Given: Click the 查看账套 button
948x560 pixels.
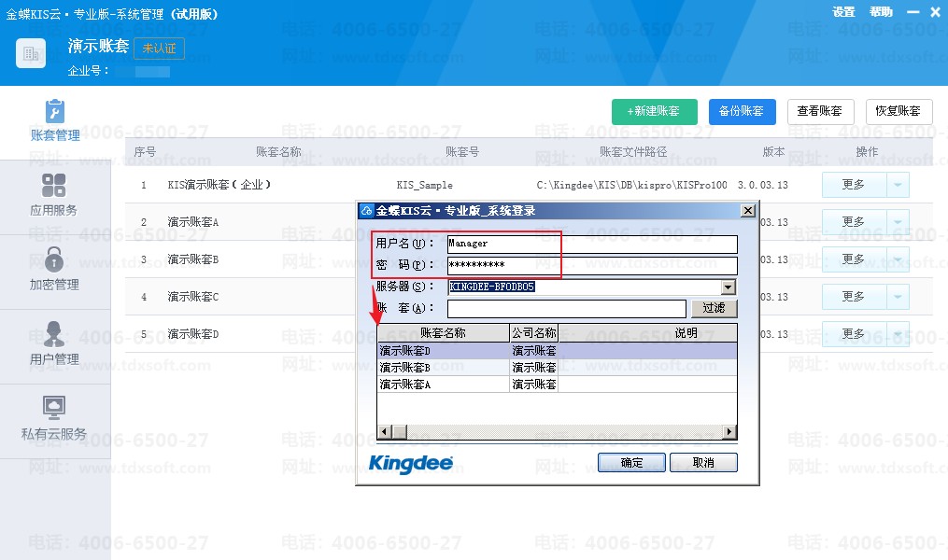Looking at the screenshot, I should [x=820, y=112].
